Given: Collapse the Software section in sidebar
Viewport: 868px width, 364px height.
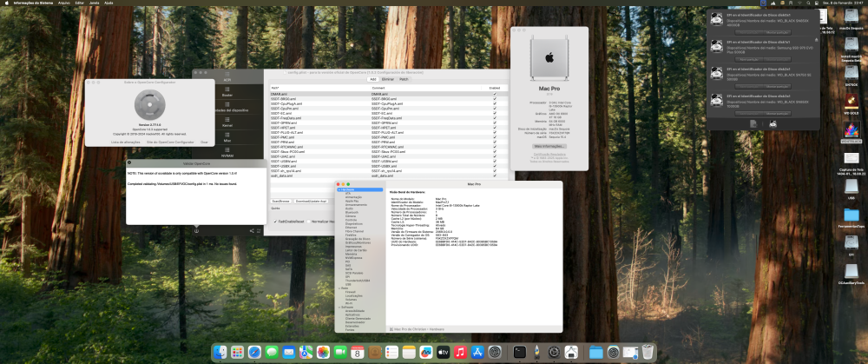Looking at the screenshot, I should (x=339, y=307).
